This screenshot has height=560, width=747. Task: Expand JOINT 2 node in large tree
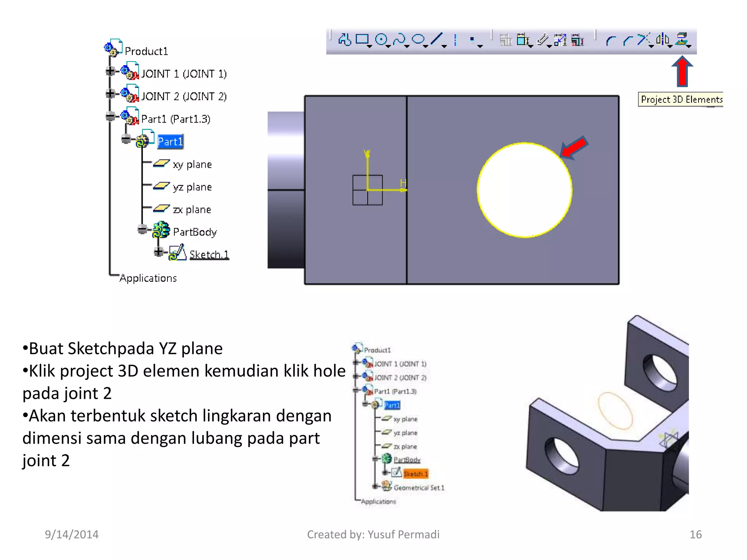tap(110, 94)
